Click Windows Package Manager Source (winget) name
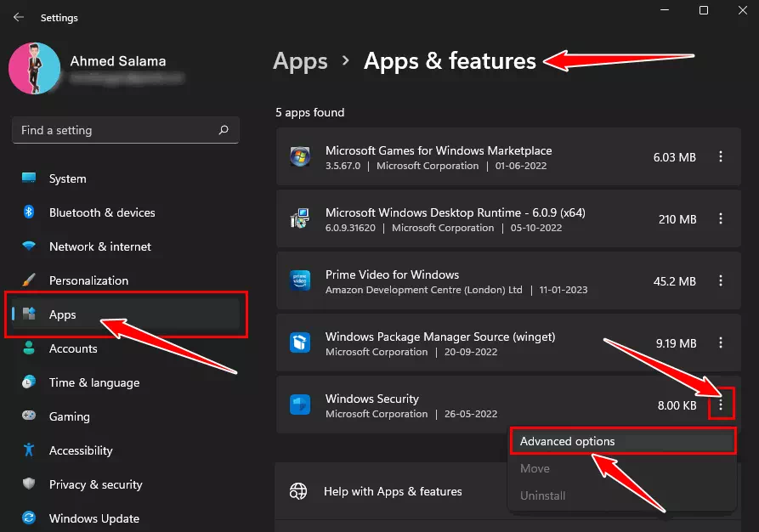Viewport: 759px width, 532px height. coord(440,337)
